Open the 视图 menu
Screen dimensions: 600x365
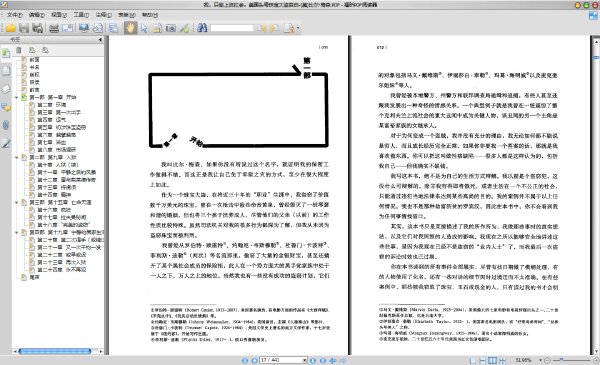coord(59,15)
